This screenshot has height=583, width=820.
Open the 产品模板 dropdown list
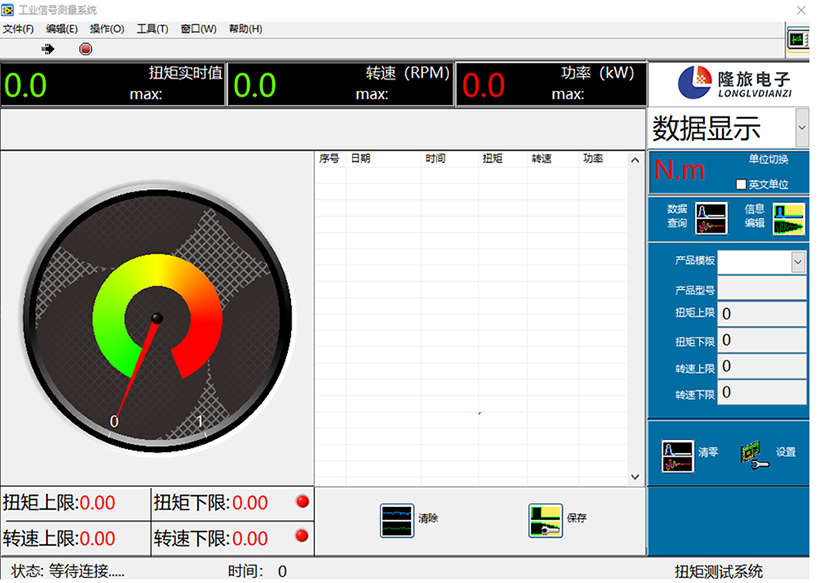(x=798, y=262)
